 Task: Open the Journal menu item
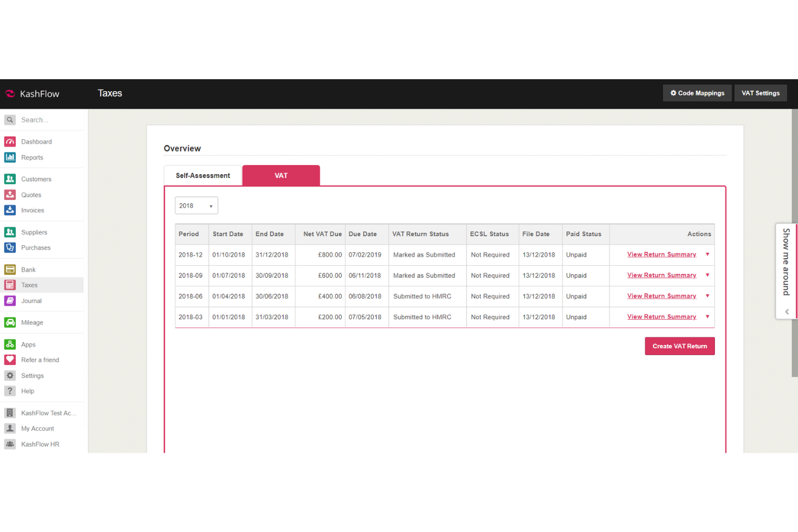click(31, 301)
